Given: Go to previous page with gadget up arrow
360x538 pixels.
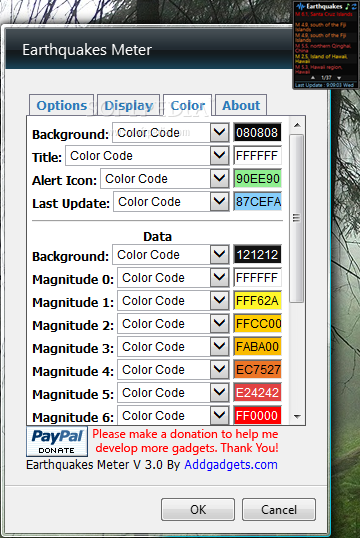Looking at the screenshot, I should tap(313, 78).
